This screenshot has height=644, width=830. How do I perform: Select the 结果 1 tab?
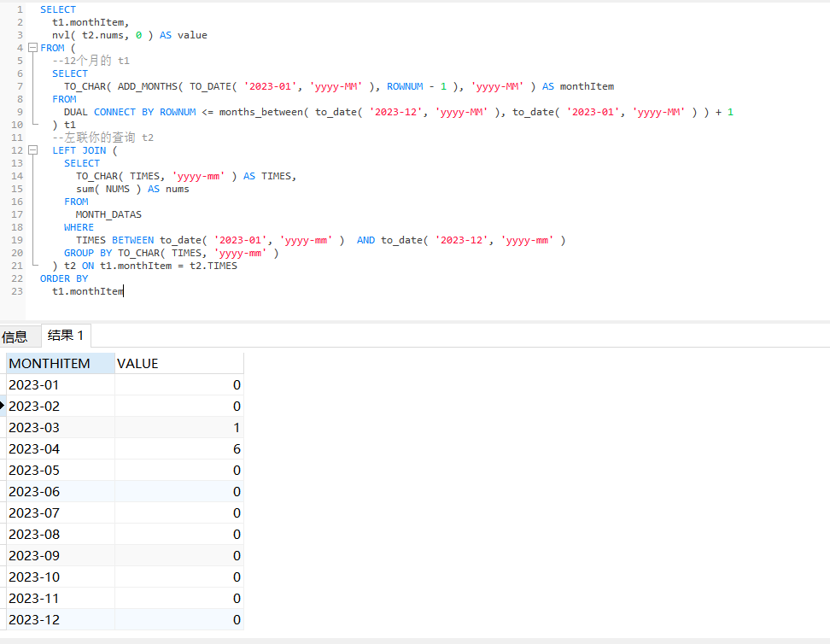(66, 335)
